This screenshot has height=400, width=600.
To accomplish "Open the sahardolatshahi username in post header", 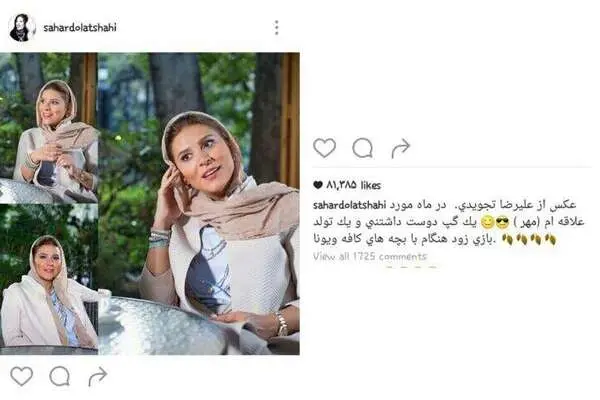I will pos(80,28).
